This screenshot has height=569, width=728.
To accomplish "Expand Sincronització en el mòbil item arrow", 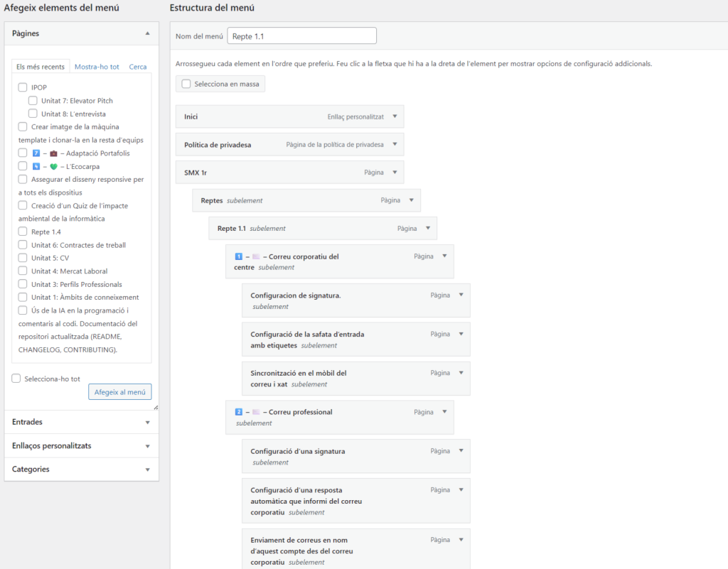I will pos(461,373).
